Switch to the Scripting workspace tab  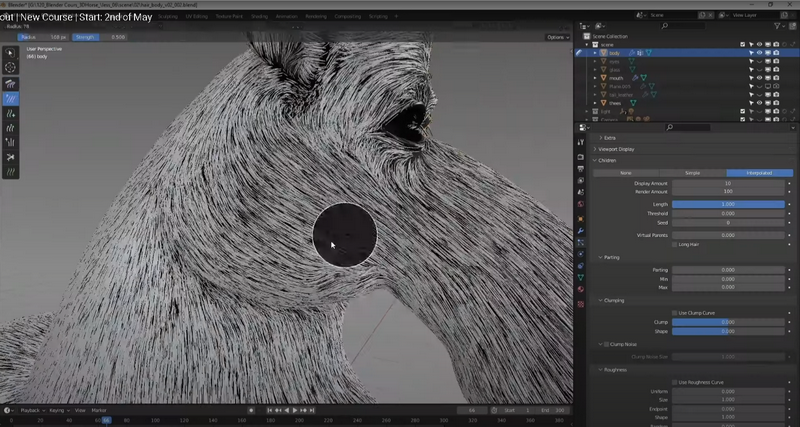(x=378, y=16)
